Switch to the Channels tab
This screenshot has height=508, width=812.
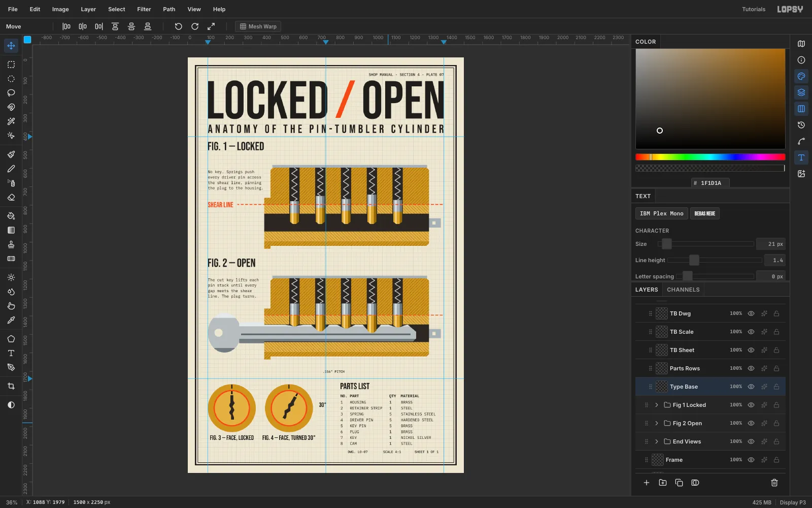click(683, 290)
